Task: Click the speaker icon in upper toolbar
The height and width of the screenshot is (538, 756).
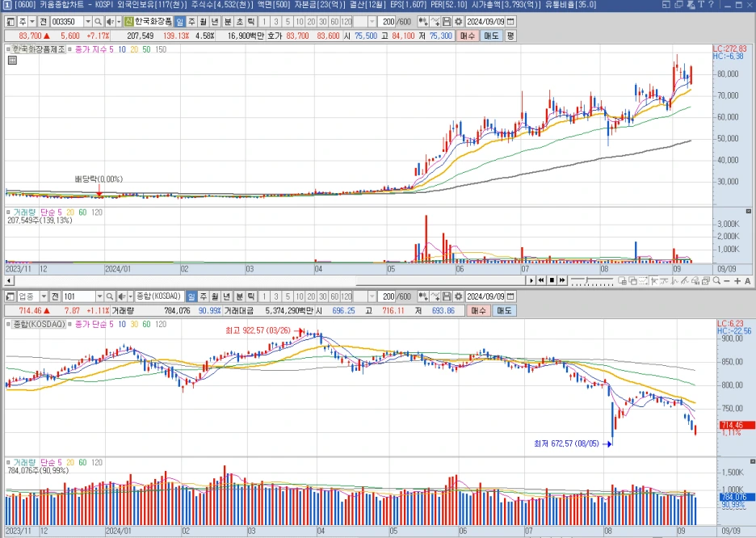Action: tap(111, 22)
